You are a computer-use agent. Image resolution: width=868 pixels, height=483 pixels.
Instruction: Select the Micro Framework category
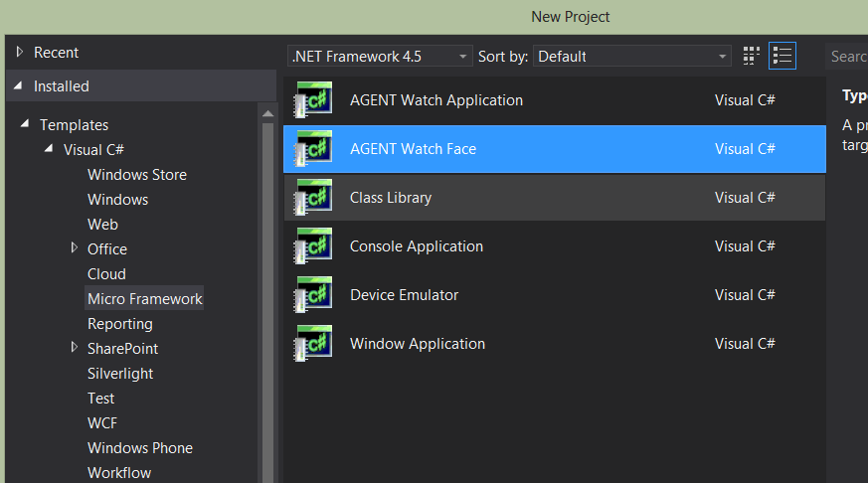(x=144, y=298)
